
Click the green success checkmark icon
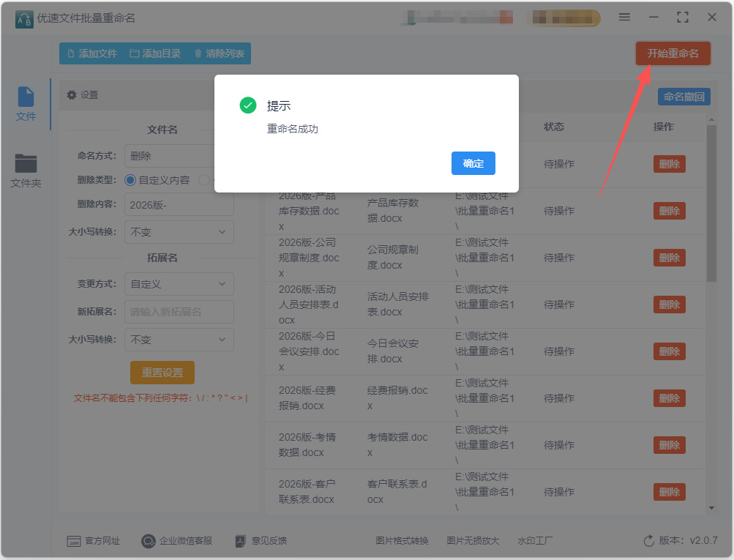coord(247,105)
